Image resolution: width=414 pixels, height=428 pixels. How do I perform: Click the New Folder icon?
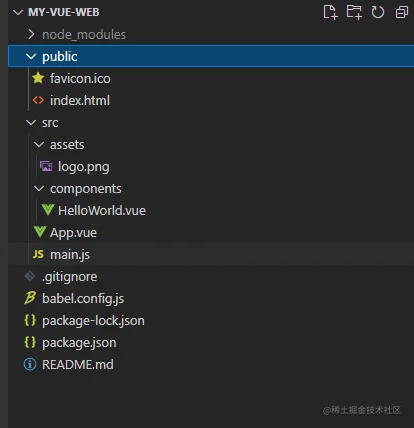pos(354,12)
